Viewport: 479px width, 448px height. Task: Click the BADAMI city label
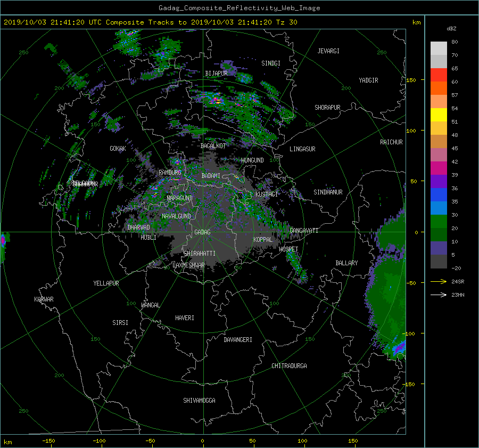[211, 176]
